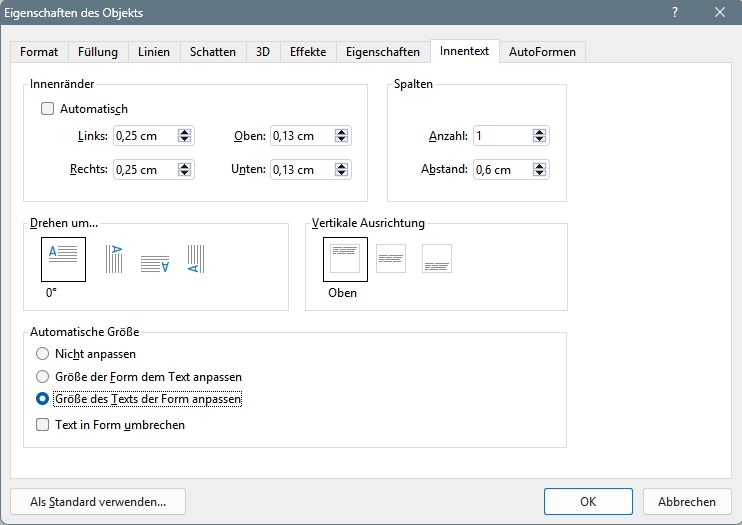Select the Innentext tab
This screenshot has width=742, height=525.
(x=464, y=51)
